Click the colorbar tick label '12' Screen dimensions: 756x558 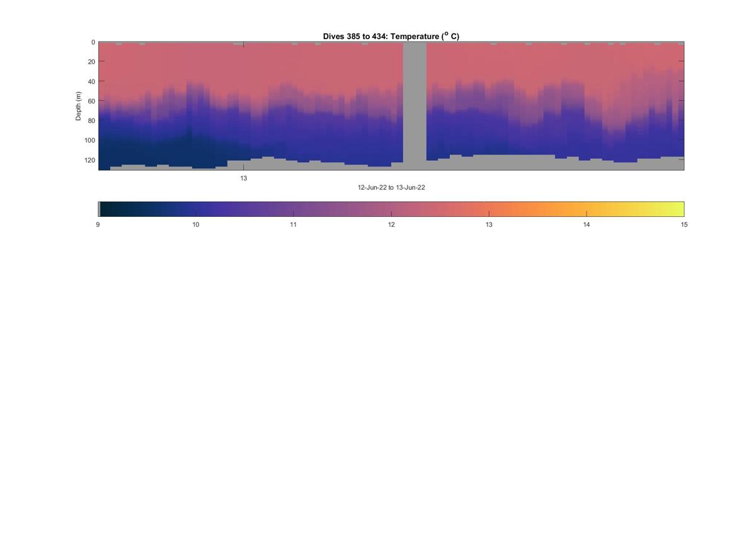pyautogui.click(x=391, y=224)
